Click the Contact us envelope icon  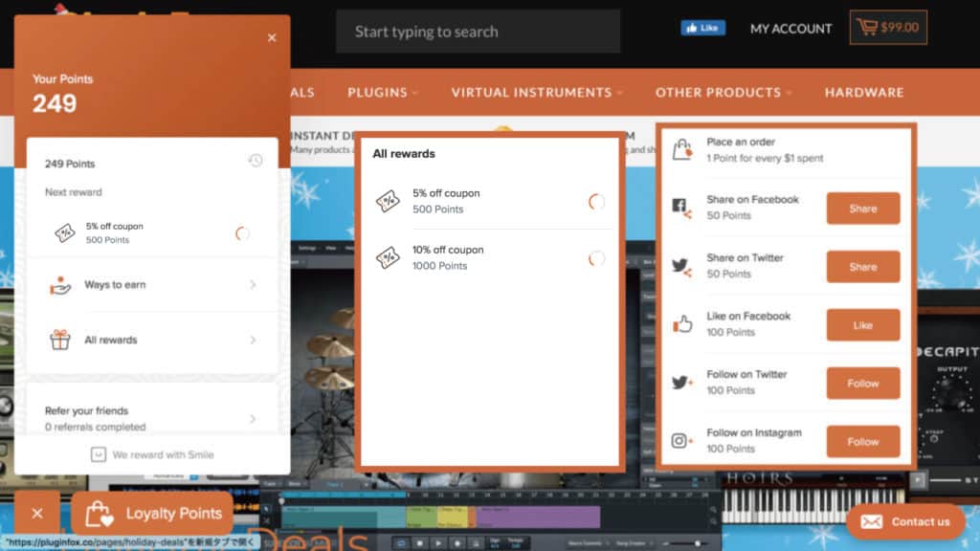tap(871, 521)
